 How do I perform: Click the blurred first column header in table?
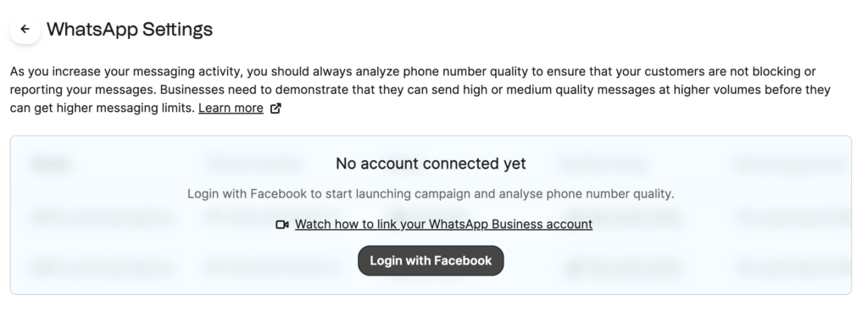pyautogui.click(x=52, y=164)
